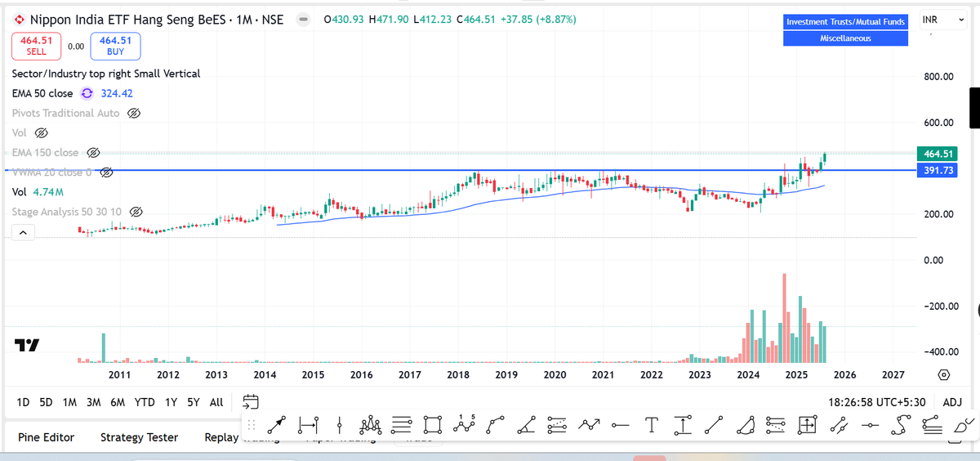Select the short horizontal line tool
The image size is (980, 461).
(x=620, y=424)
